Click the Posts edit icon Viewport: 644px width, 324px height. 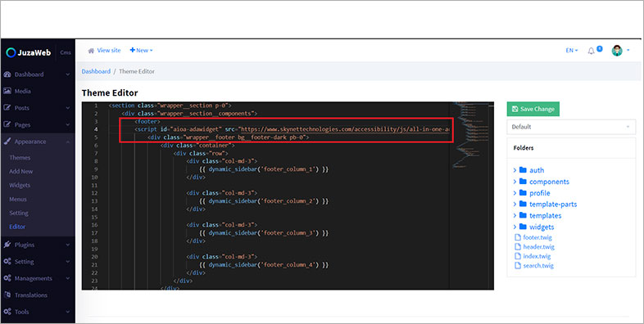pyautogui.click(x=7, y=108)
